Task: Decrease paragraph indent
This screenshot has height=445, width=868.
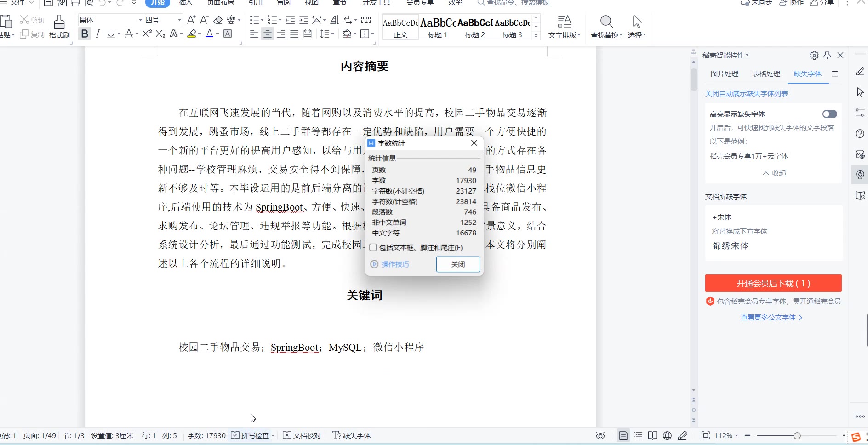Action: [x=290, y=20]
